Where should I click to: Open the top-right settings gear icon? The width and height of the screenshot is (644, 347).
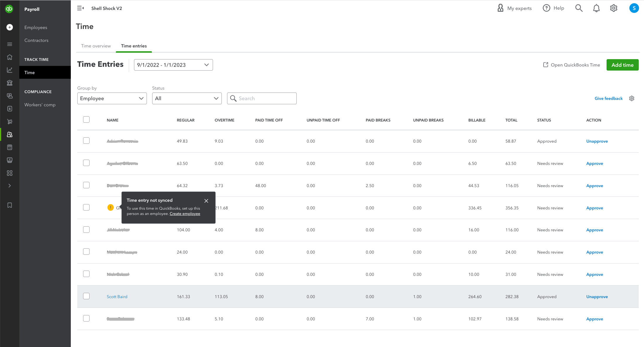click(x=614, y=8)
